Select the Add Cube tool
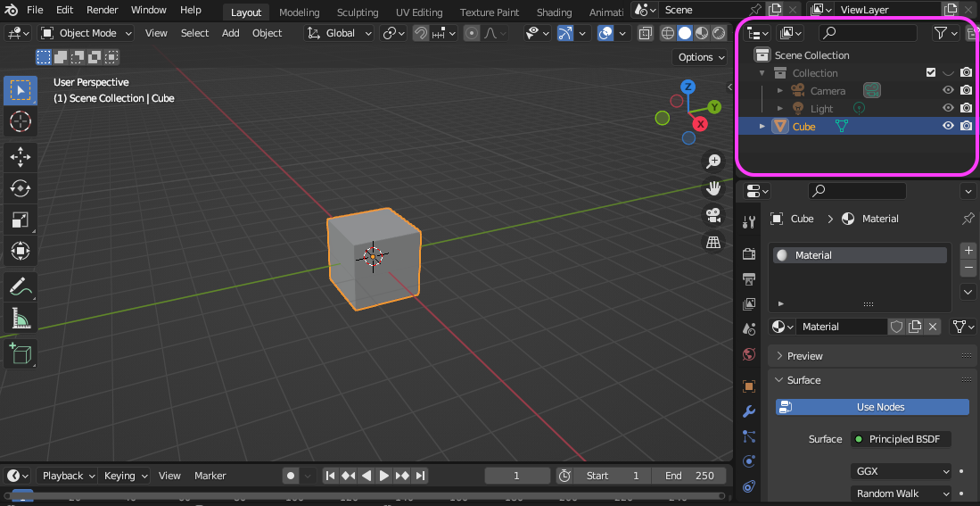 [x=21, y=353]
